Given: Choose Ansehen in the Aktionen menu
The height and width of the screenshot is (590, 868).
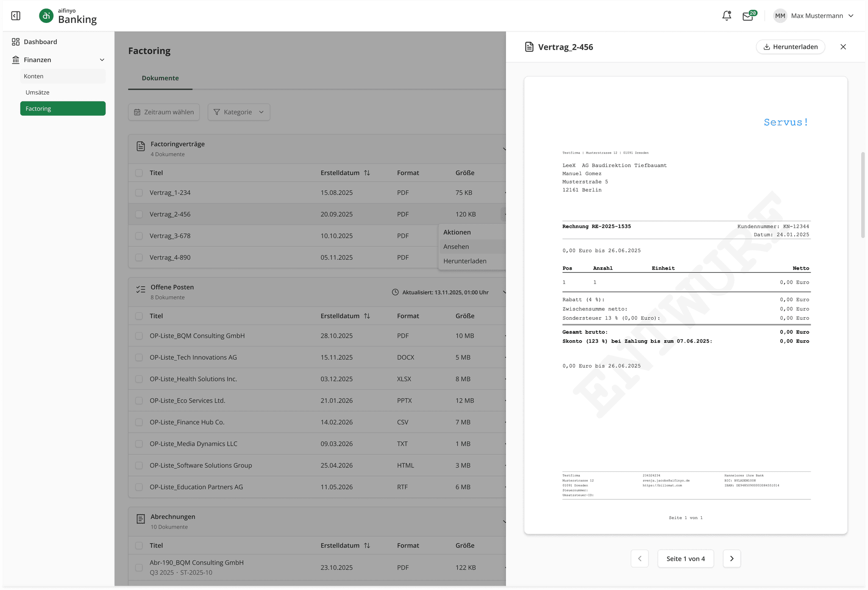Looking at the screenshot, I should point(456,246).
